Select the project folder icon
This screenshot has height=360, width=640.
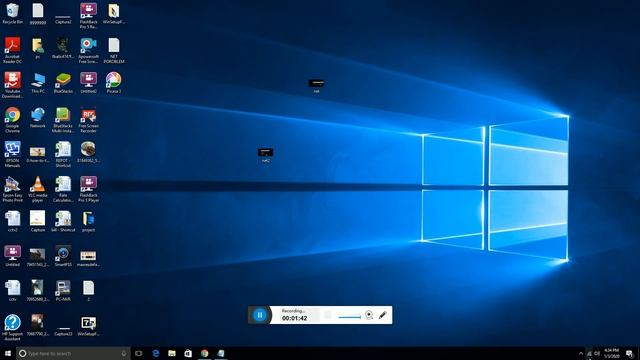[88, 222]
